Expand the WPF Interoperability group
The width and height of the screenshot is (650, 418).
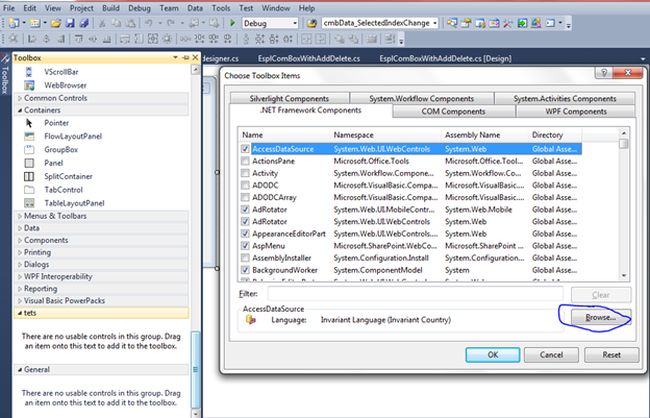pos(19,277)
